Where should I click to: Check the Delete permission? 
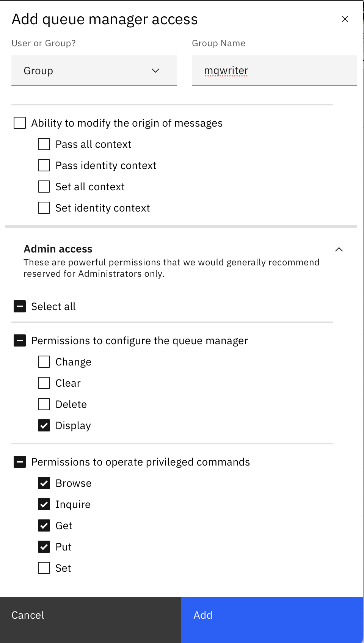(x=44, y=404)
